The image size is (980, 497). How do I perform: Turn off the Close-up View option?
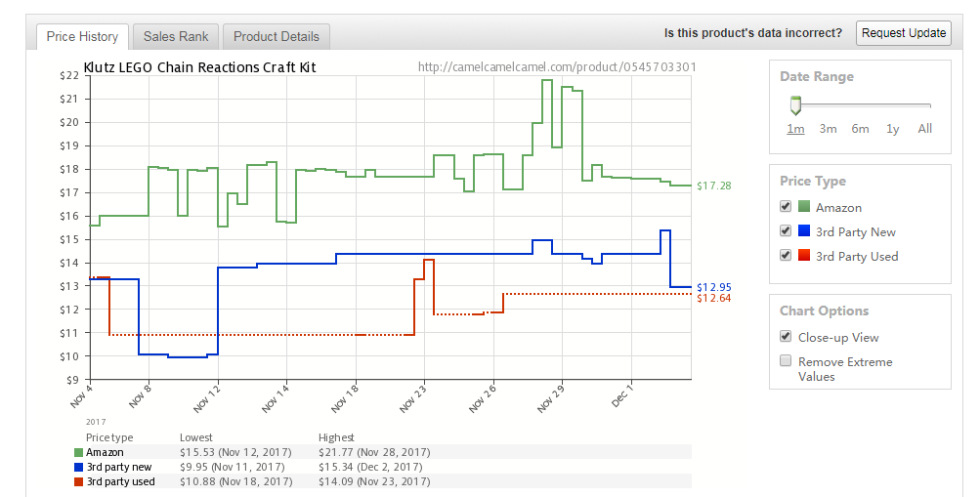point(786,337)
